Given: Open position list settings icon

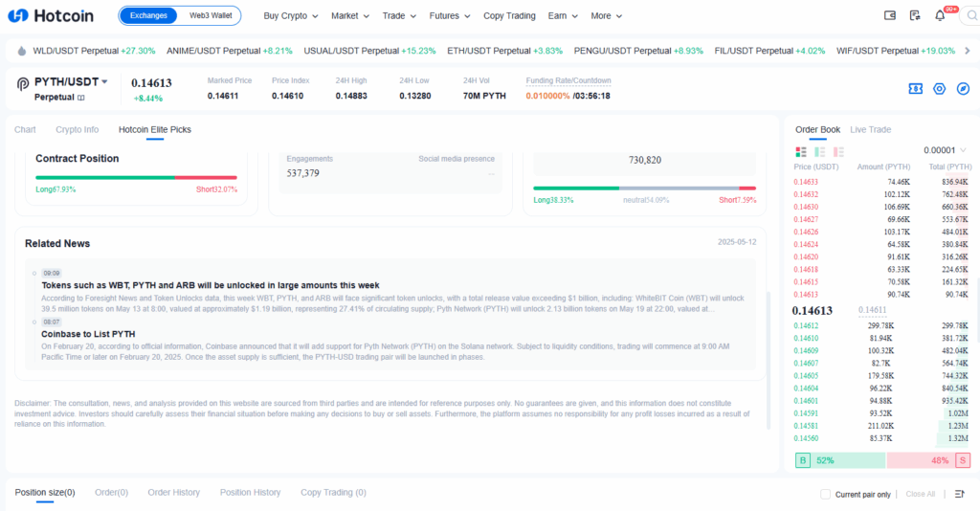Looking at the screenshot, I should click(x=960, y=494).
